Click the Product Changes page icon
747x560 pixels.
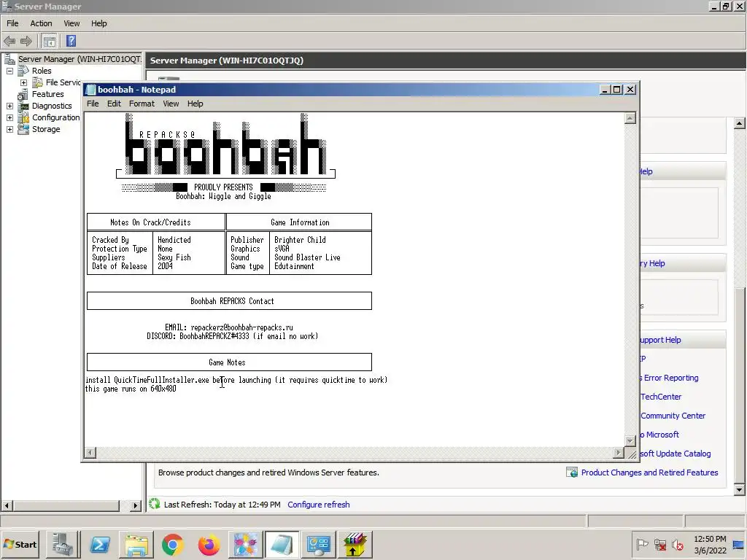[x=572, y=472]
